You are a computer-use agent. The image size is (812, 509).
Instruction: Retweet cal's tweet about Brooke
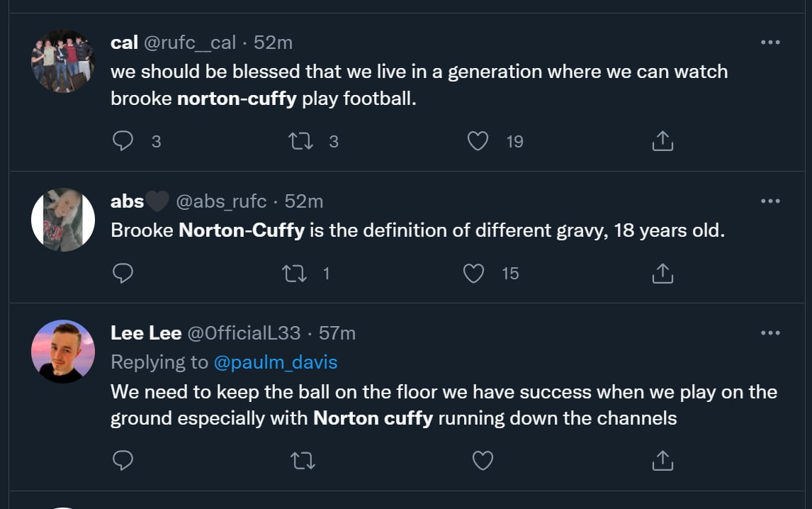(x=303, y=141)
